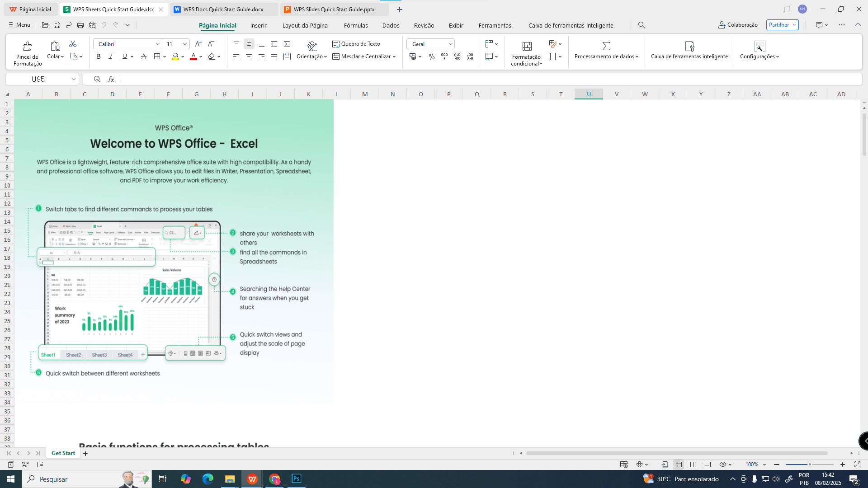The image size is (868, 488).
Task: Click the Pincel de Formatação brush icon
Action: 27,46
